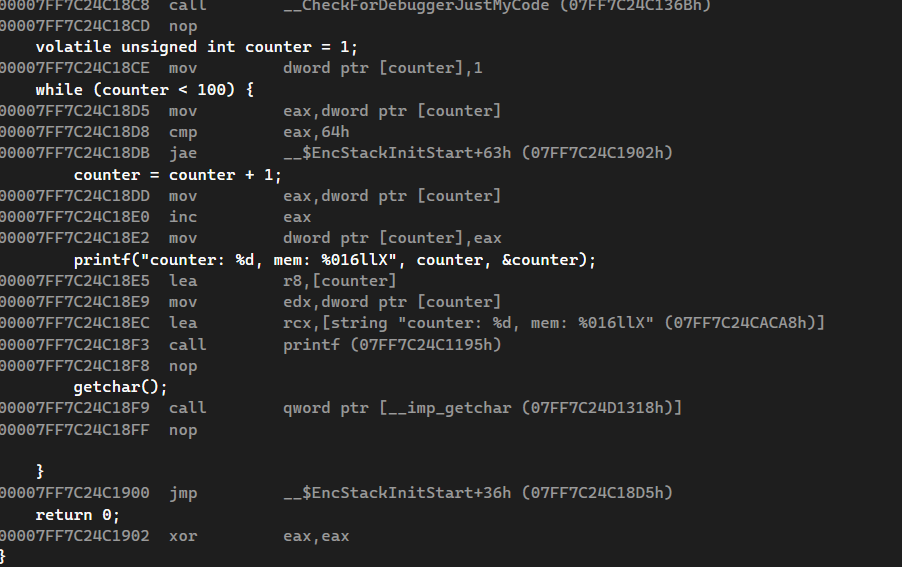Screen dimensions: 902x567
Task: Place cursor on the while (counter < 100) line
Action: tap(145, 90)
